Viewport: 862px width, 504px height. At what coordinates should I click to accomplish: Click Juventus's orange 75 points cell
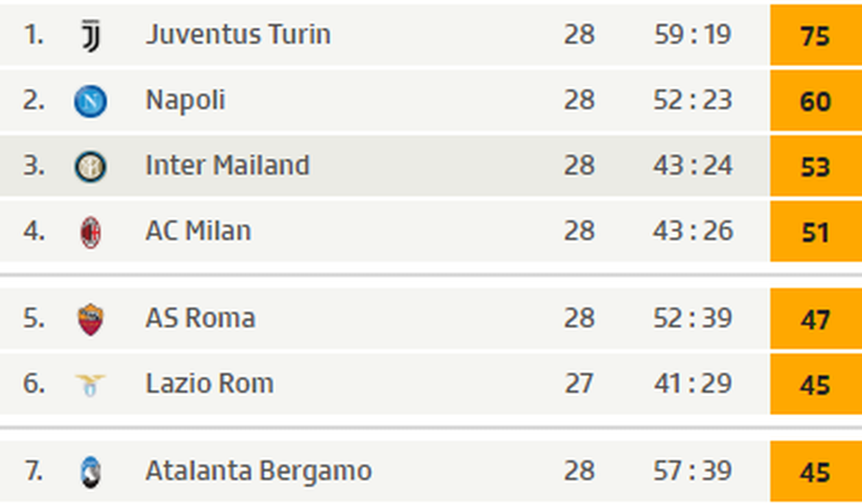pyautogui.click(x=815, y=36)
